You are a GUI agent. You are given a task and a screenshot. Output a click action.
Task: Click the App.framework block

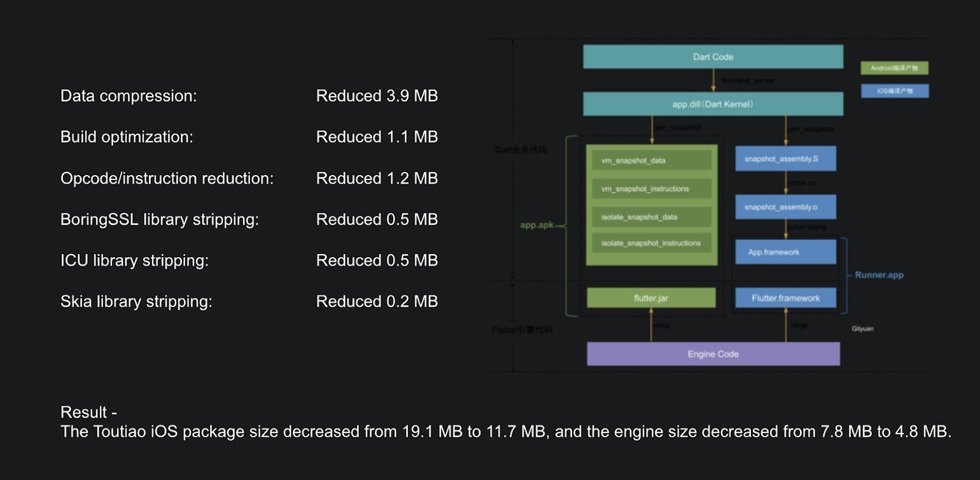pos(785,252)
